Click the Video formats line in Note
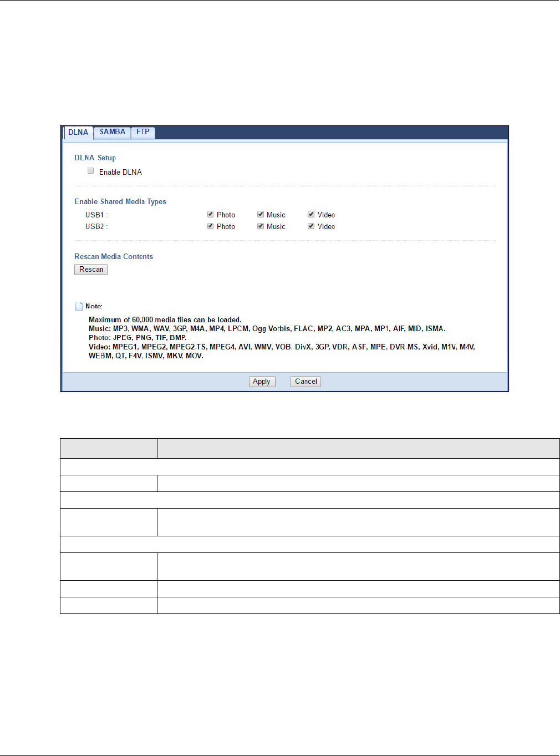 point(282,351)
